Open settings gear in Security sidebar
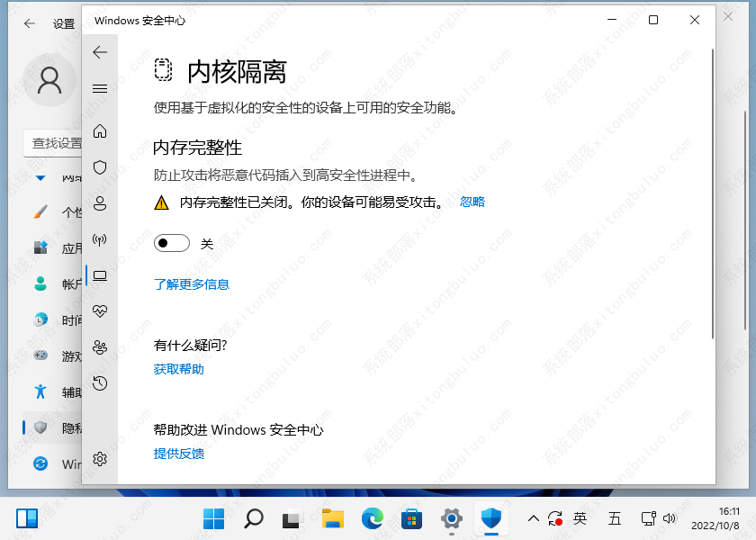This screenshot has width=756, height=540. 100,459
